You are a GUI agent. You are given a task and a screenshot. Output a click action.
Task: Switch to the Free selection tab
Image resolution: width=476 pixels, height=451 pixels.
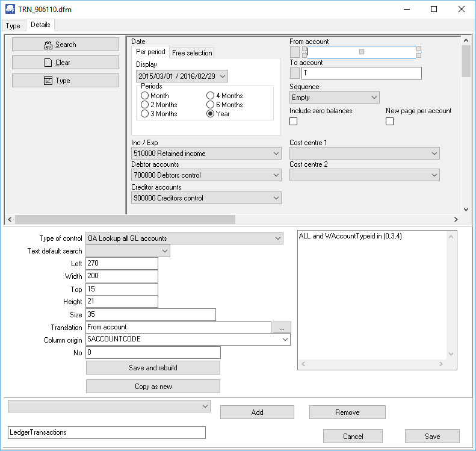click(x=192, y=53)
